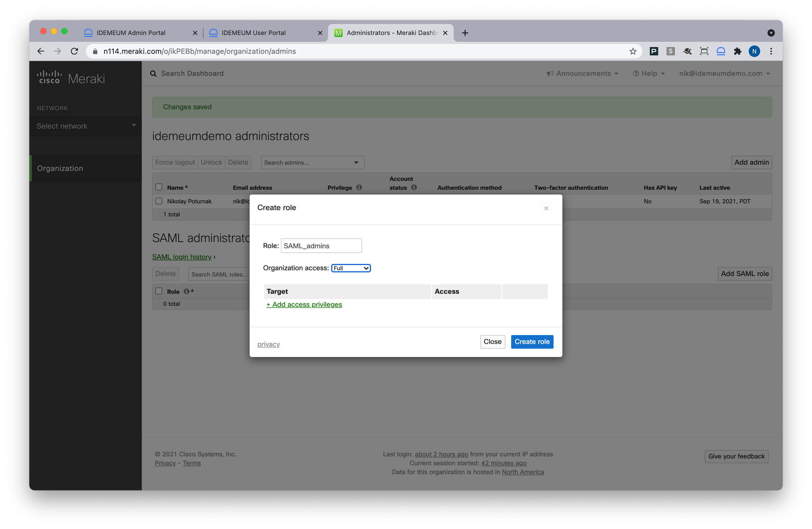Click the Nikolay Poturnak name cell
The image size is (812, 529).
click(x=189, y=201)
